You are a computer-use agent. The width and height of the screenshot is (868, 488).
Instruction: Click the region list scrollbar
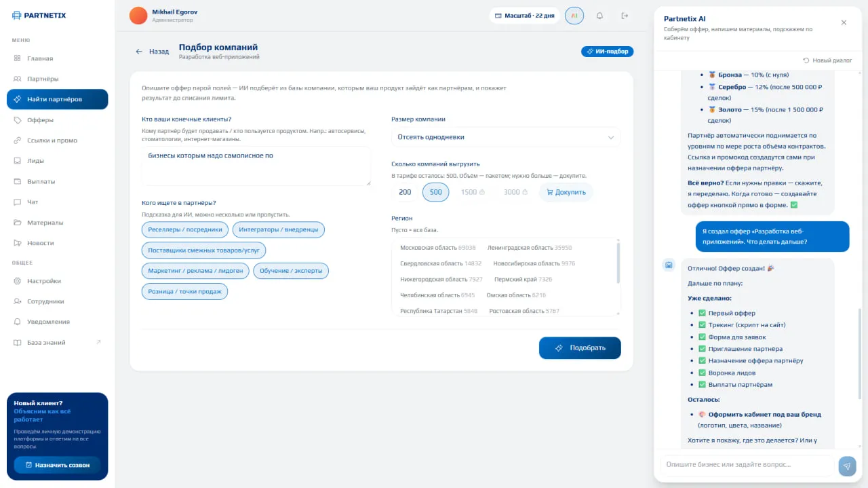pos(618,263)
